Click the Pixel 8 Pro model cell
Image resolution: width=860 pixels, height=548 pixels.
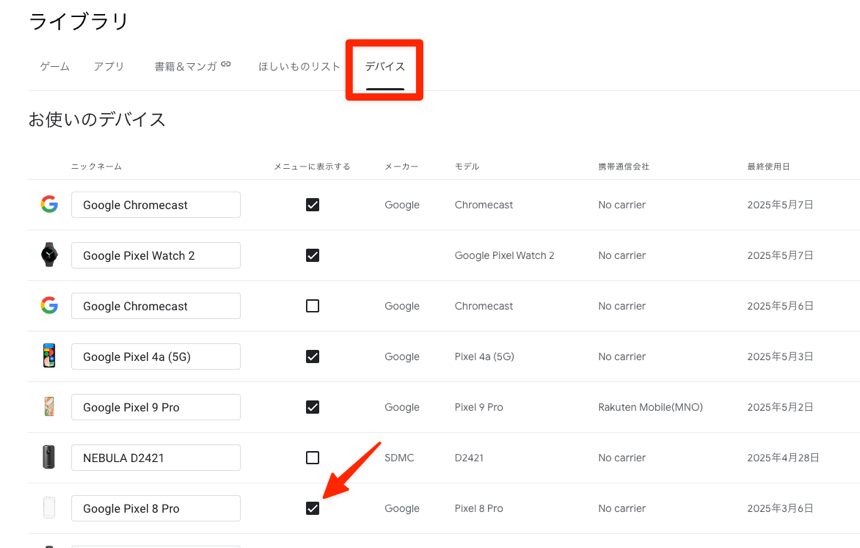coord(479,509)
